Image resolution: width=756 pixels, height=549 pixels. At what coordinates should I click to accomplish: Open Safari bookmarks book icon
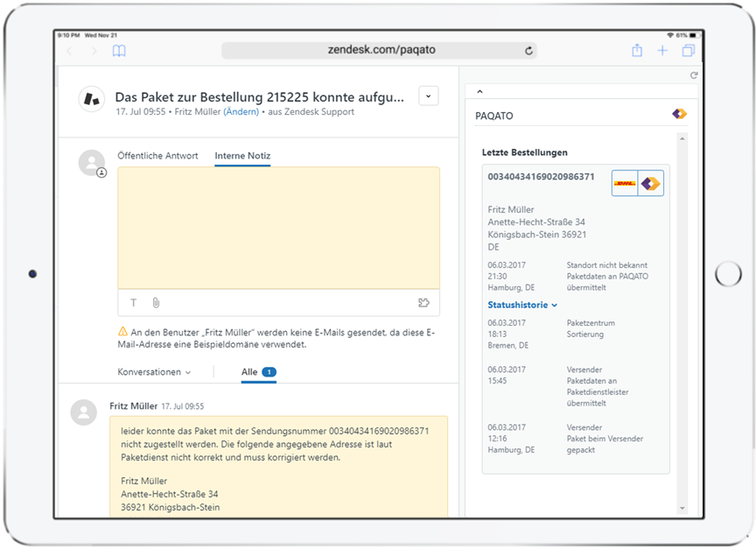(119, 51)
